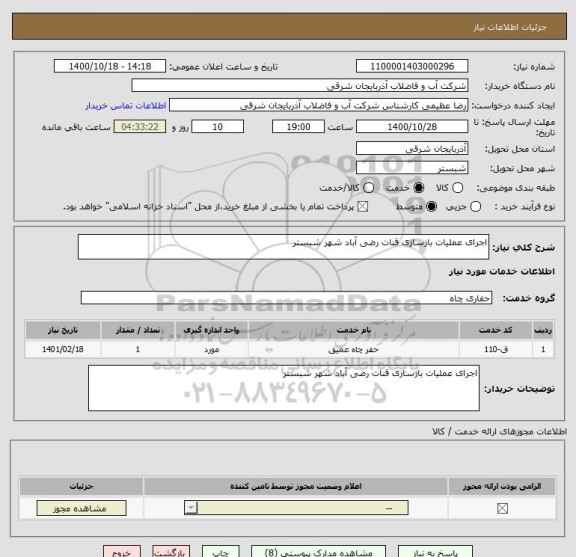
Task: Click the چاپ print button
Action: coord(221,552)
